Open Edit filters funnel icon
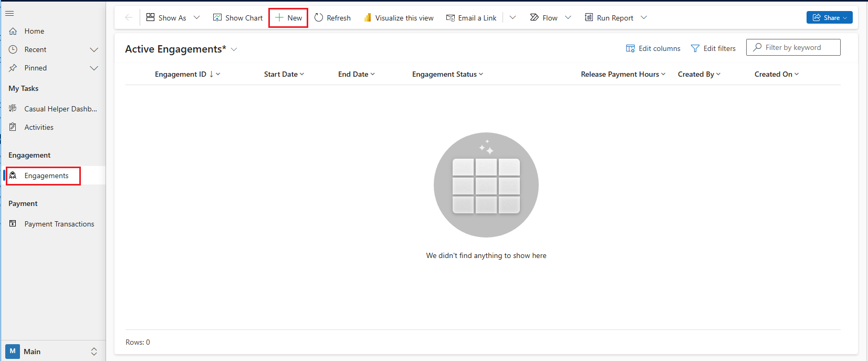The image size is (868, 361). 695,48
